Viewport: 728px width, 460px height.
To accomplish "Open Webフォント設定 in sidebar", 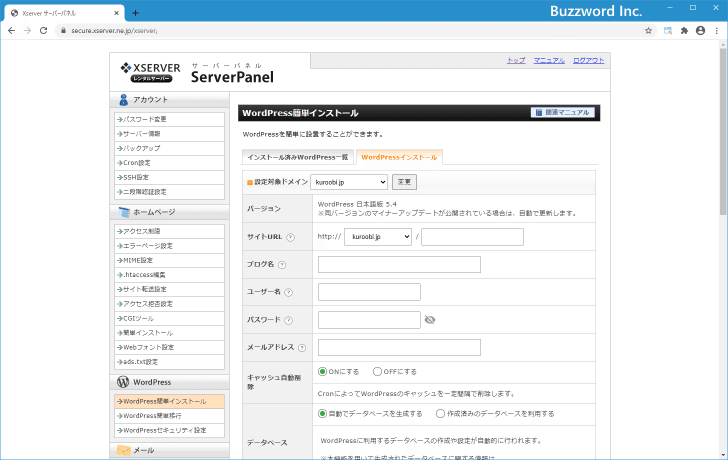I will click(169, 347).
